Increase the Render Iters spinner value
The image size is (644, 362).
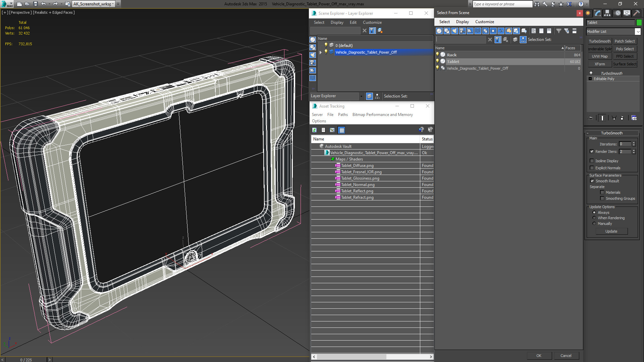click(634, 150)
